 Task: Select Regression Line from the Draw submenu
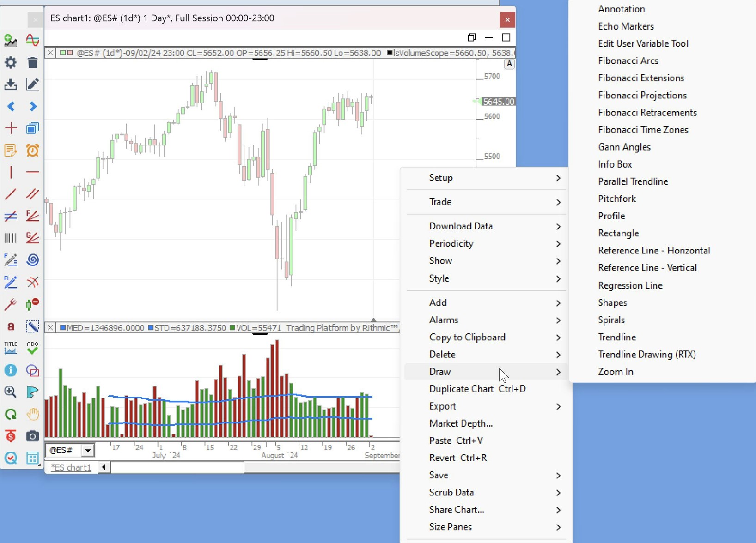(x=630, y=285)
